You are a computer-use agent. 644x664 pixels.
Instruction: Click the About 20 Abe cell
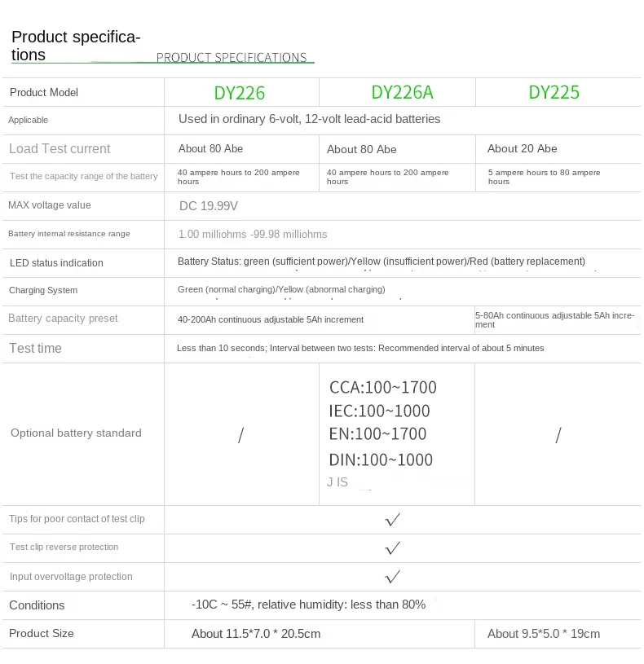coord(522,148)
